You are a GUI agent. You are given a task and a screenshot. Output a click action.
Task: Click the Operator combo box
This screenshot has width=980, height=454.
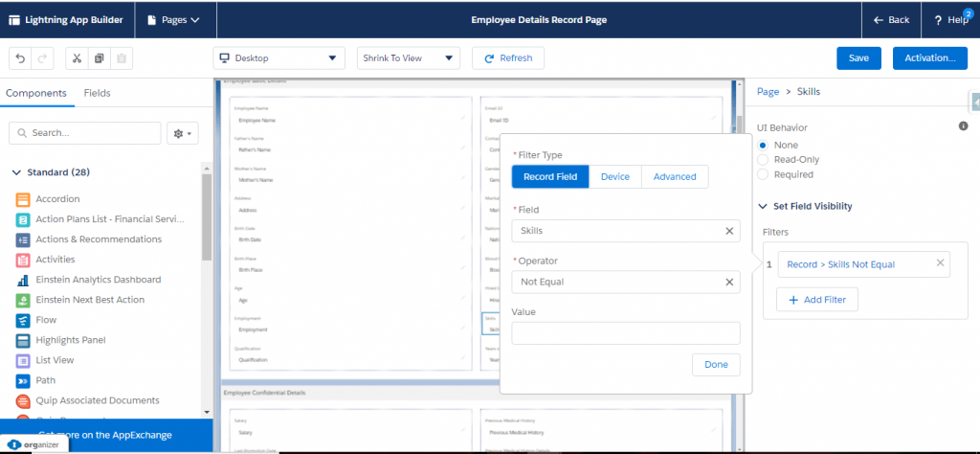coord(626,282)
